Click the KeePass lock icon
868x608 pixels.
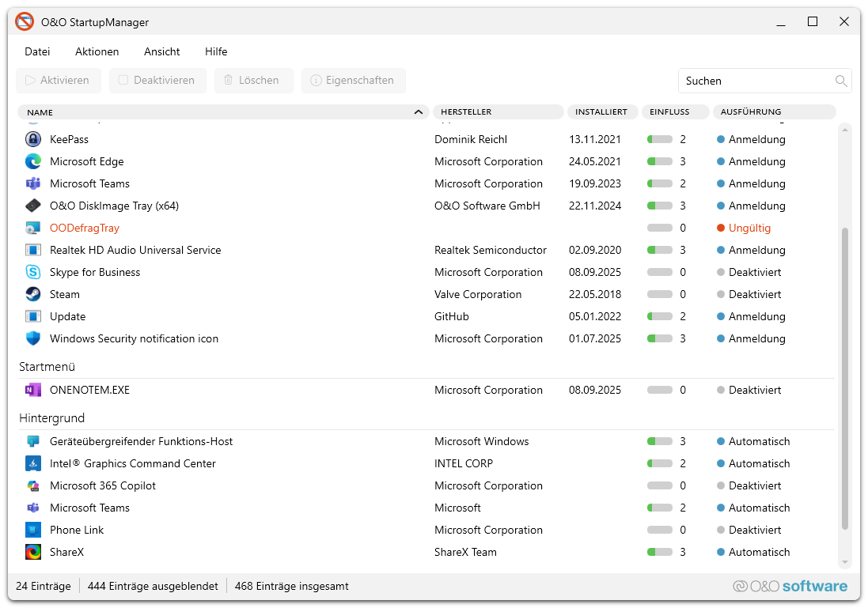coord(33,139)
